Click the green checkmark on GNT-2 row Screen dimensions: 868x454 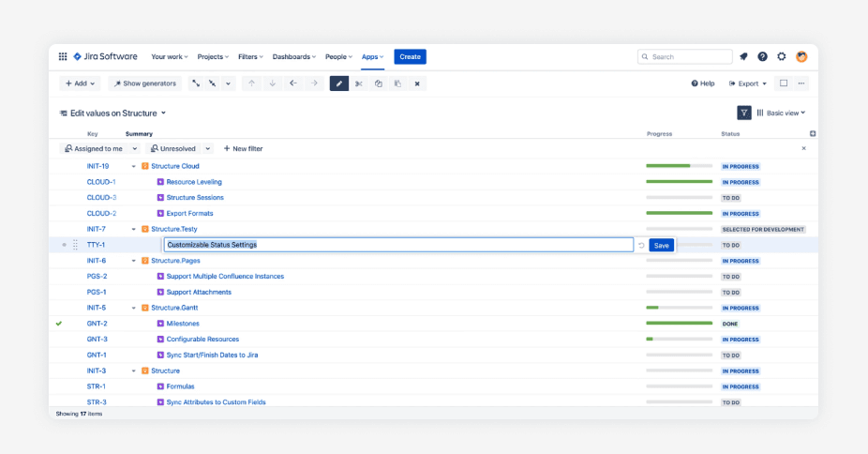click(59, 324)
